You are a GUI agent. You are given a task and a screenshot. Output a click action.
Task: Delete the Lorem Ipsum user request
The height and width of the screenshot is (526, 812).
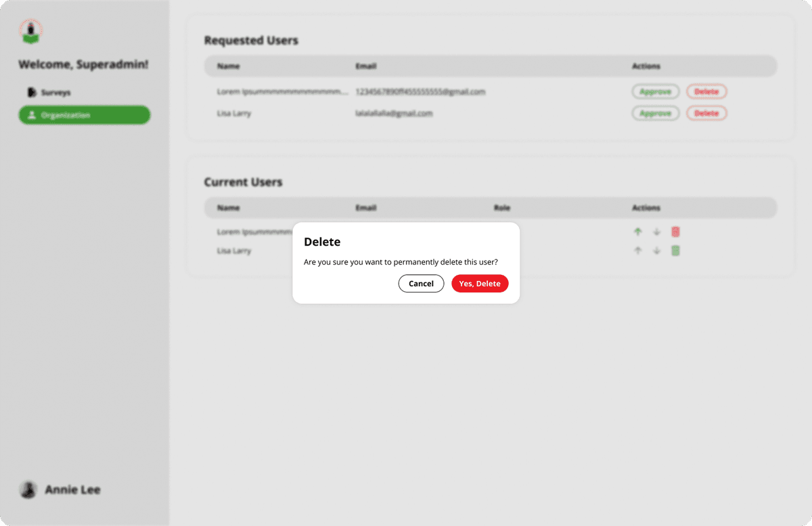pos(706,91)
